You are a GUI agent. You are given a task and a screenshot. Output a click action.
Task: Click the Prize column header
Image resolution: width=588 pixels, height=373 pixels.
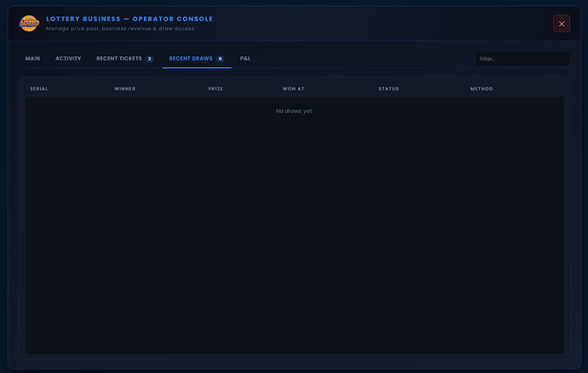point(216,89)
